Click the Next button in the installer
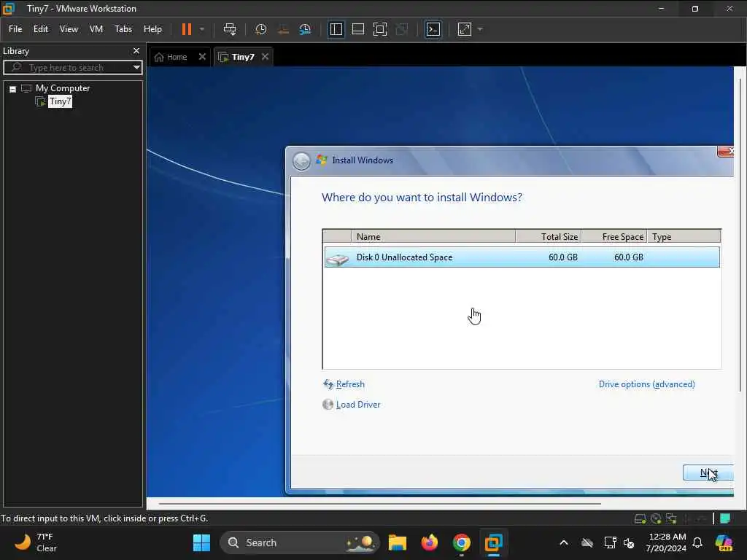Viewport: 747px width, 560px height. (x=708, y=472)
